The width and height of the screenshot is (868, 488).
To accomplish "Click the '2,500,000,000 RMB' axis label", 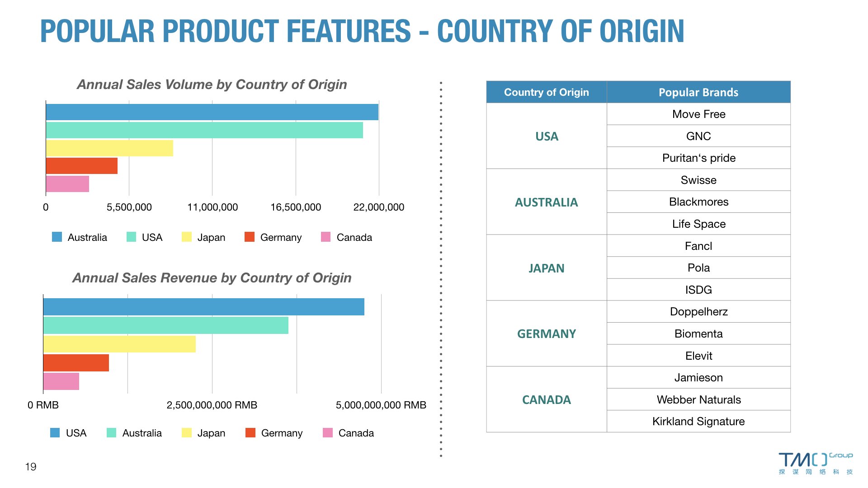I will (212, 405).
